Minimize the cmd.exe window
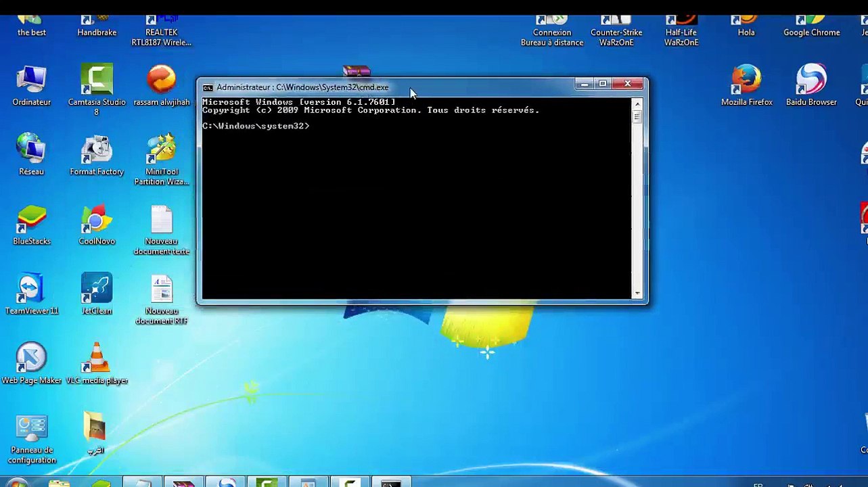 pos(584,84)
